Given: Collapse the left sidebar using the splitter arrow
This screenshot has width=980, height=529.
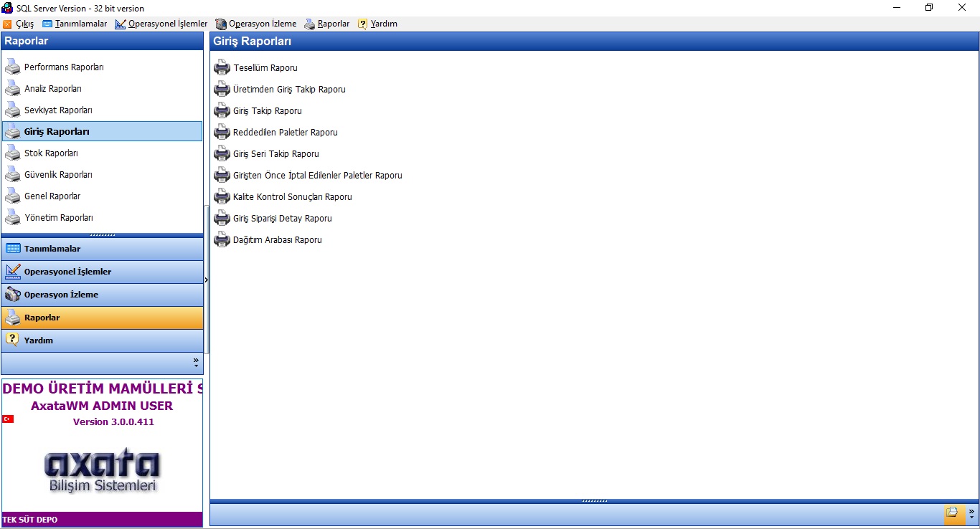Looking at the screenshot, I should tap(207, 280).
